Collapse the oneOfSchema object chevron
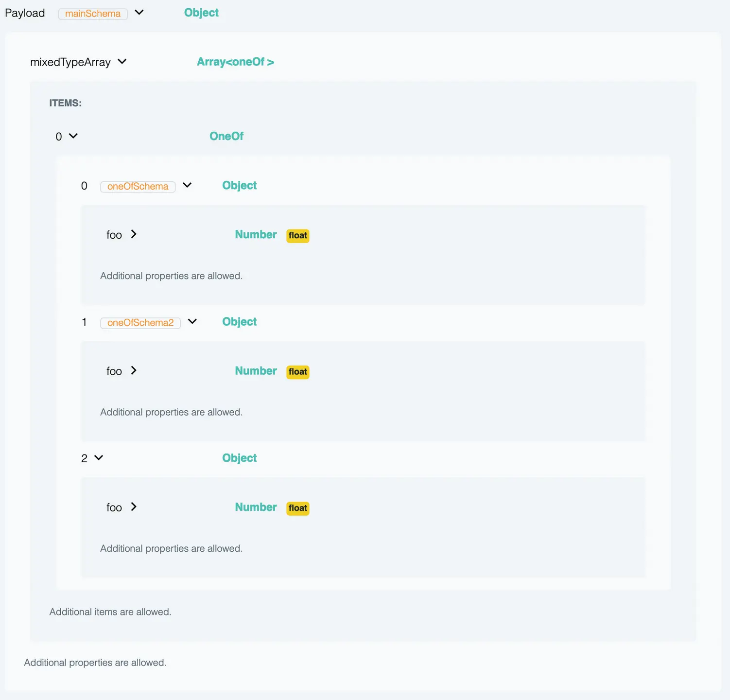 pos(187,185)
